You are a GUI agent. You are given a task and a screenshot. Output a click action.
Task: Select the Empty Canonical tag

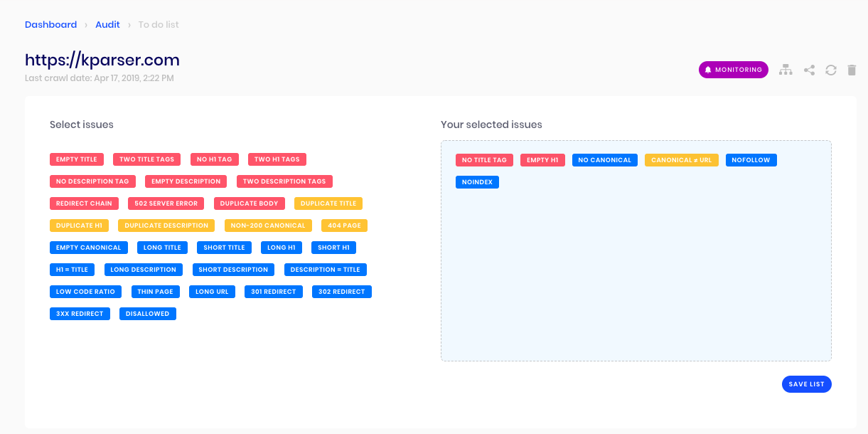[x=89, y=248]
